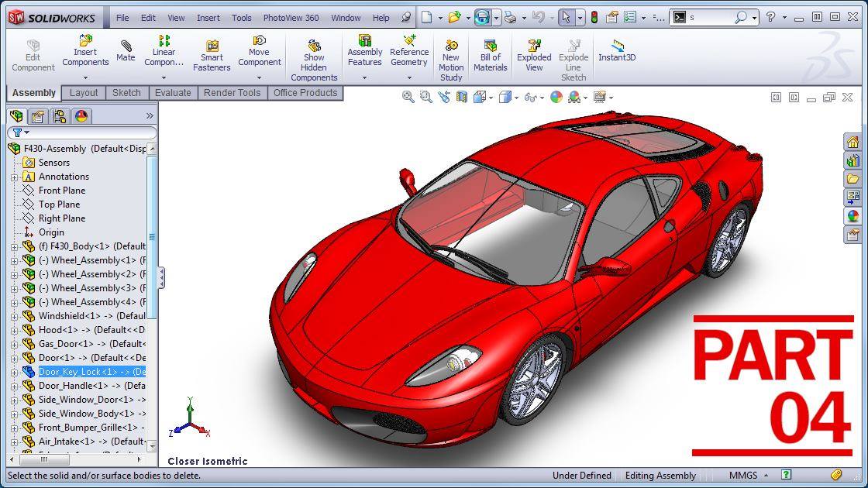Expand the Annotations tree node
868x488 pixels.
tap(15, 177)
